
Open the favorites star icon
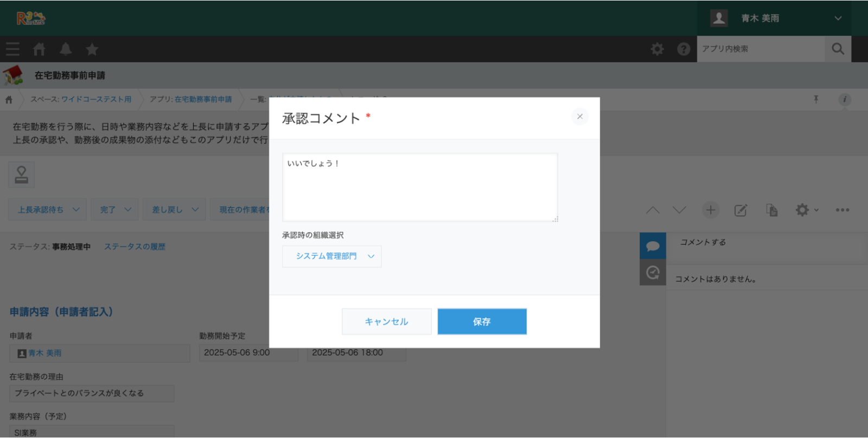click(92, 49)
